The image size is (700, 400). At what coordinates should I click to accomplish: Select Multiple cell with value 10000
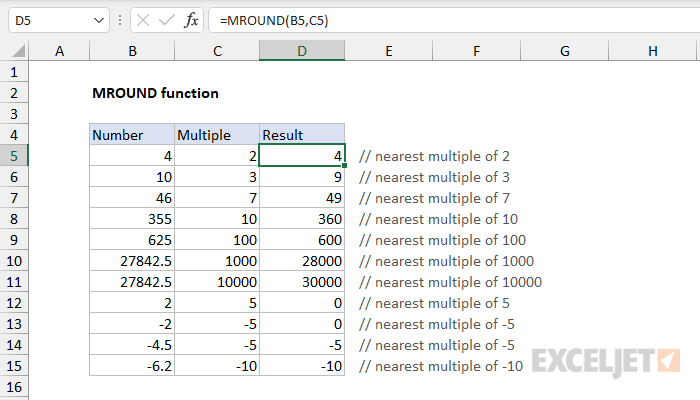coord(217,282)
